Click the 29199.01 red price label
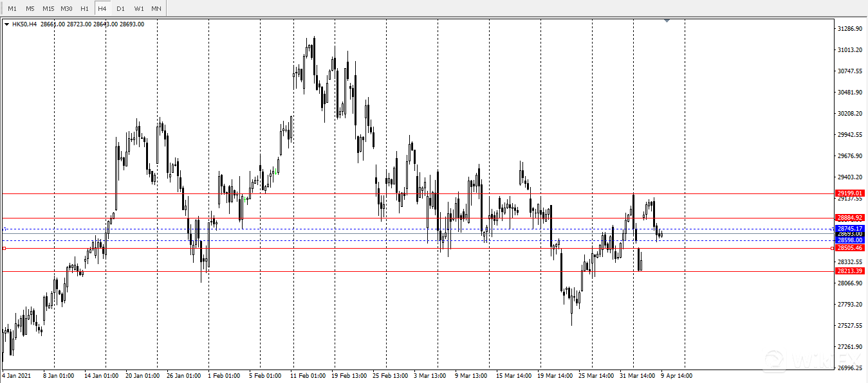 (x=849, y=193)
